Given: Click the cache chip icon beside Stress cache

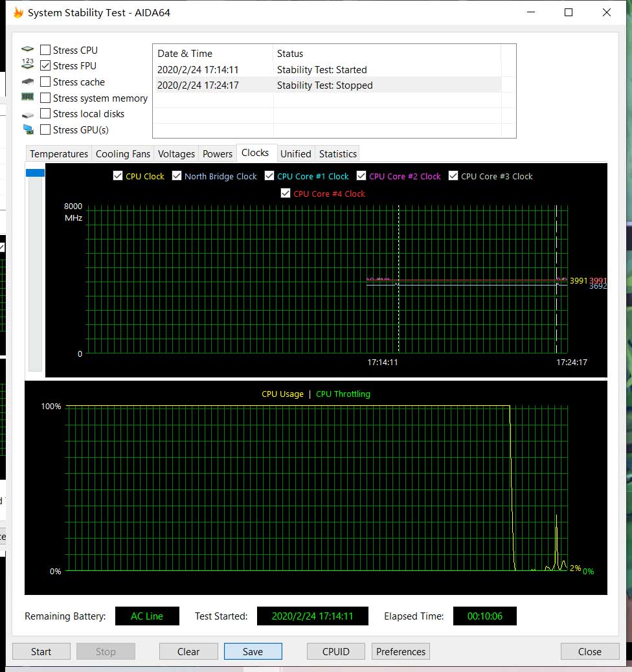Looking at the screenshot, I should pos(27,82).
